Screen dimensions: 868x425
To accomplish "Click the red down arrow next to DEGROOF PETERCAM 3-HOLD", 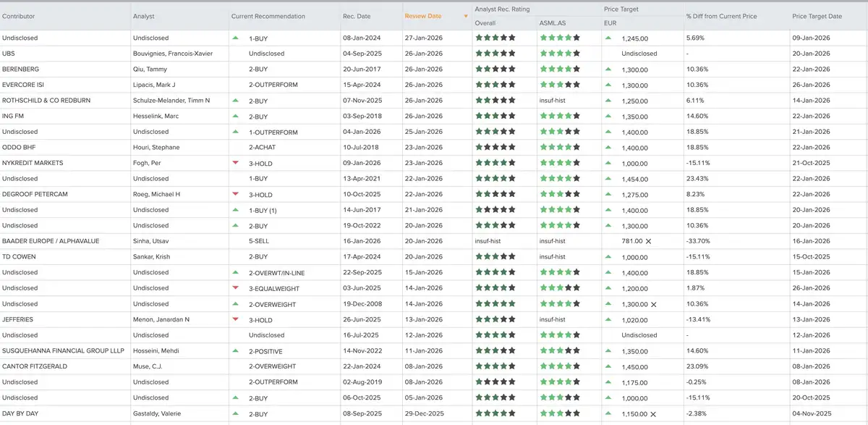I will [x=235, y=194].
